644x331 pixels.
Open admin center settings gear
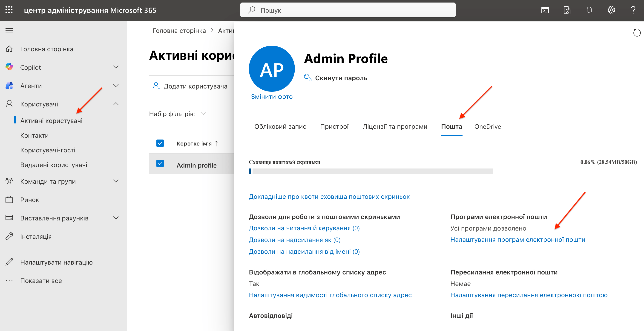611,10
